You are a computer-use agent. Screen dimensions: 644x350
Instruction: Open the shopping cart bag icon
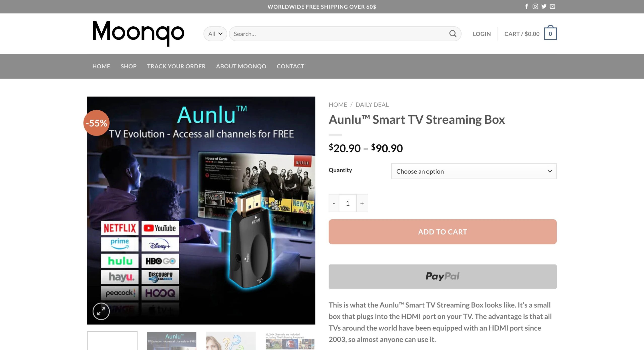[x=550, y=33]
